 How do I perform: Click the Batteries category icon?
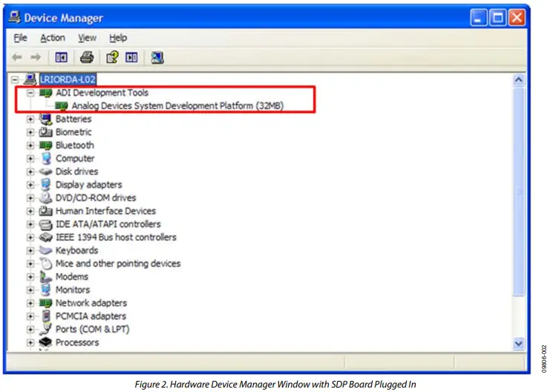coord(45,120)
